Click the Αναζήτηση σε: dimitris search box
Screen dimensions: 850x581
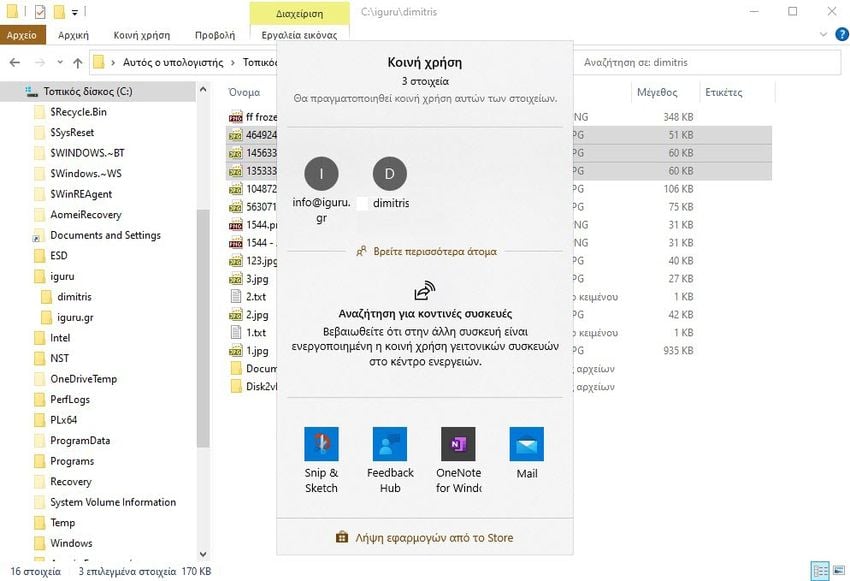click(700, 62)
